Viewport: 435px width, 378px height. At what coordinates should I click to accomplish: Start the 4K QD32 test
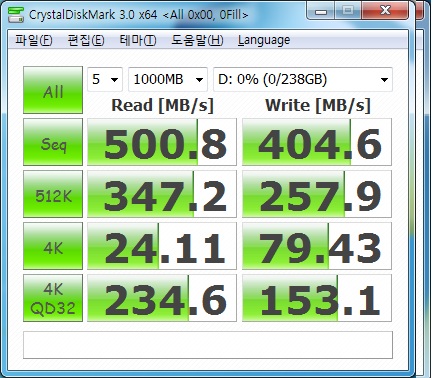coord(53,298)
